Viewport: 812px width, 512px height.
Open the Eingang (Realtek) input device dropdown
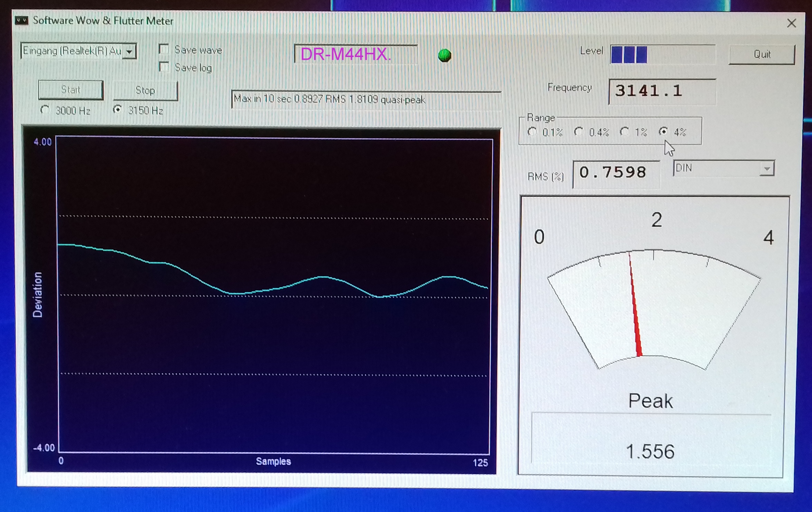(129, 52)
